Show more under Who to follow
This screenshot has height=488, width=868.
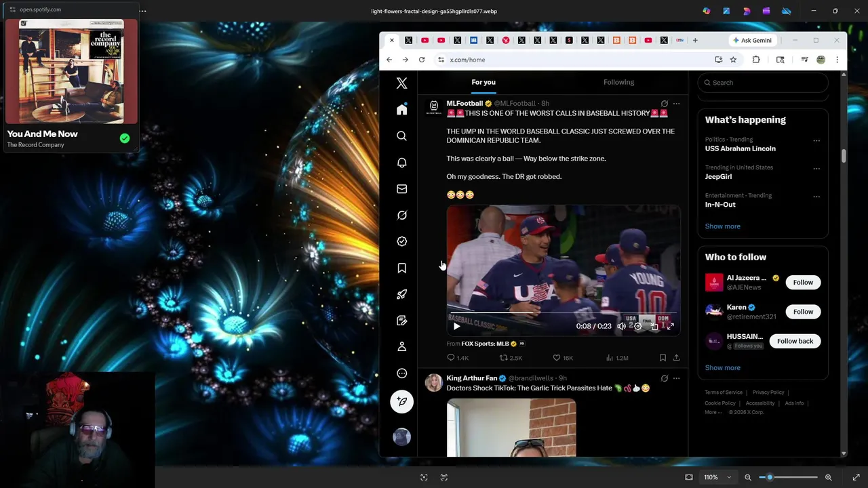(x=722, y=367)
